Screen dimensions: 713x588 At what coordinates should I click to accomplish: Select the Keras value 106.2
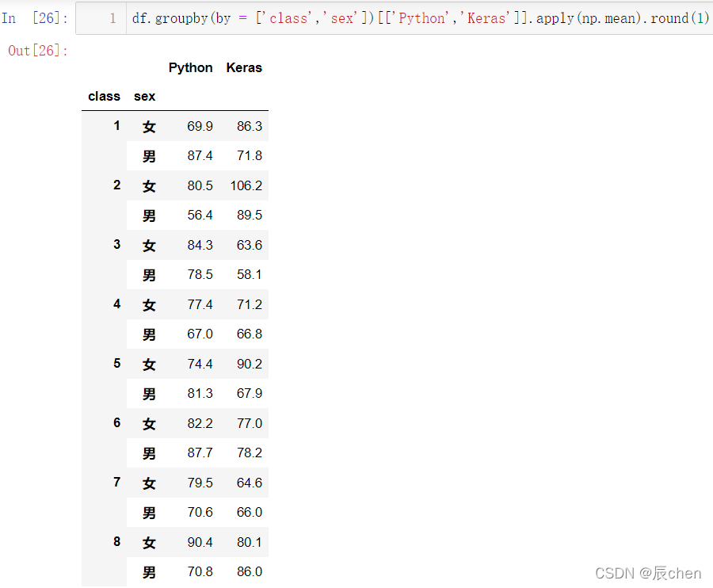(x=246, y=185)
